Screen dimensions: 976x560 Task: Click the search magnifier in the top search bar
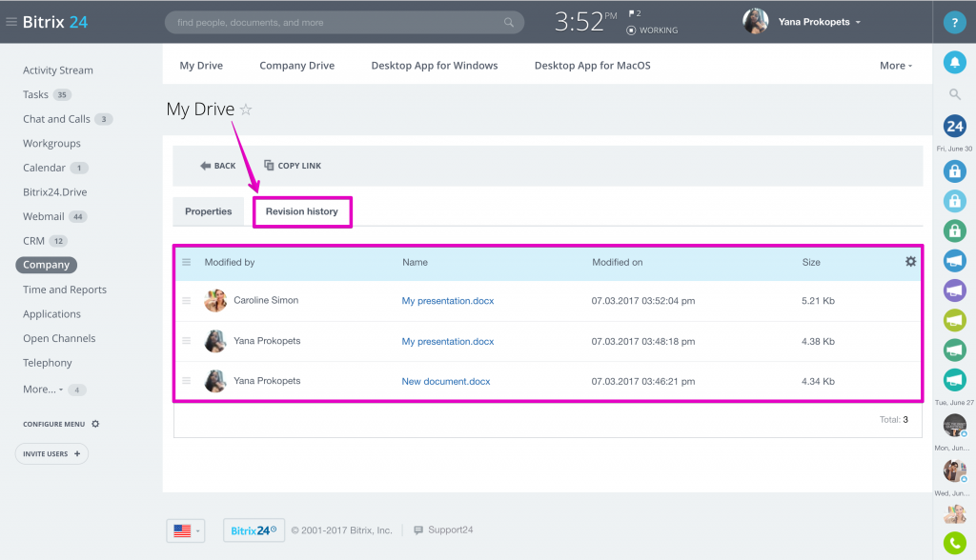[x=509, y=23]
